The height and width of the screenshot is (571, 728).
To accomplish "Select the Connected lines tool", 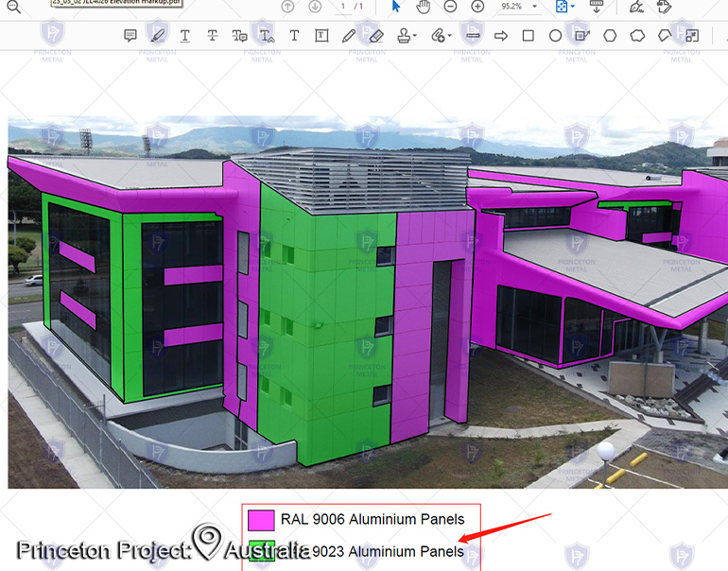I will click(x=665, y=36).
